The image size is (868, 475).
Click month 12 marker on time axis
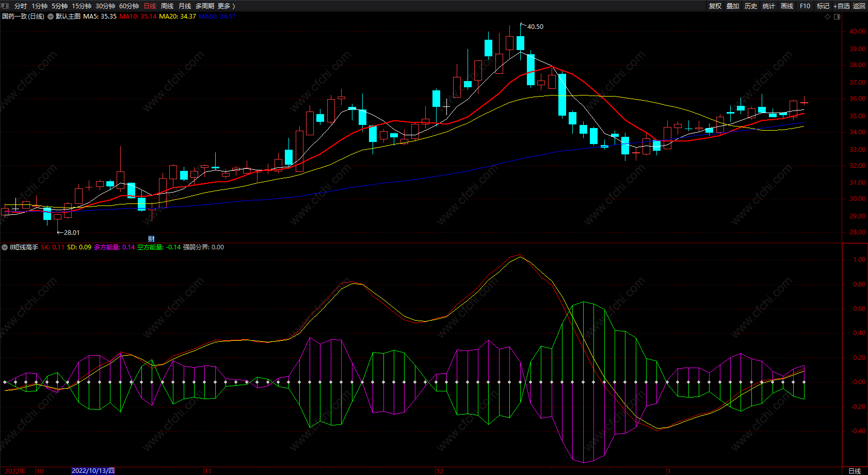coord(440,471)
